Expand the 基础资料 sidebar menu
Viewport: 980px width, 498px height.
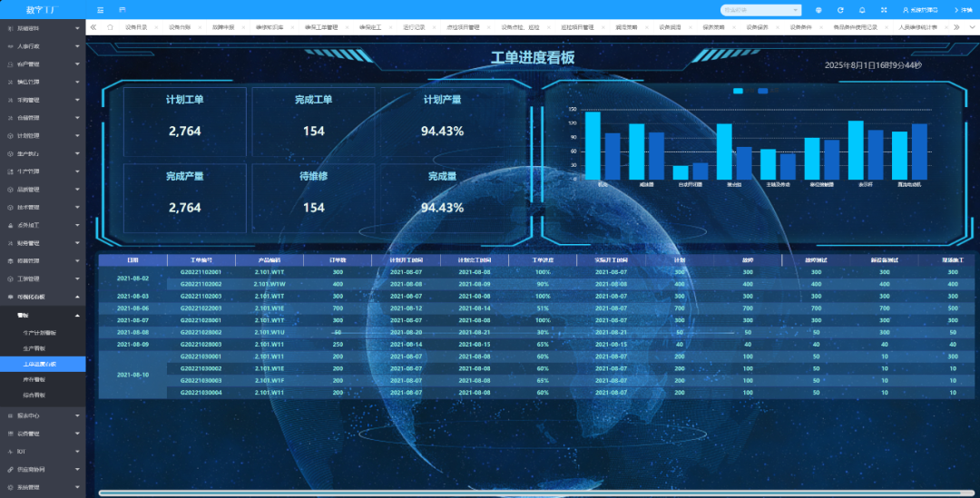44,29
